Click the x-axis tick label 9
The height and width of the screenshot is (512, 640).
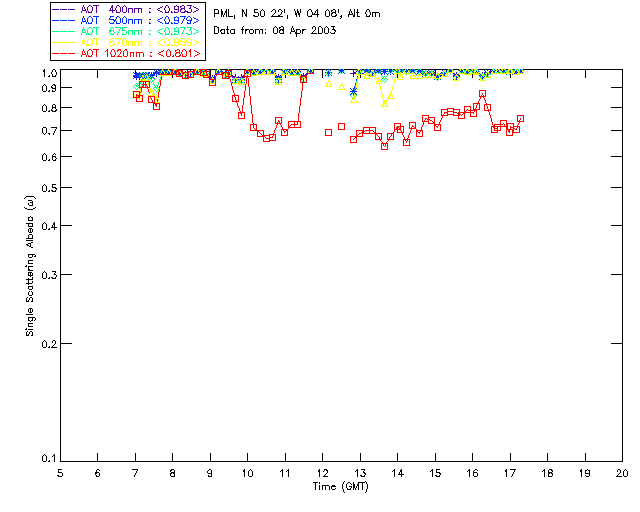(x=210, y=473)
